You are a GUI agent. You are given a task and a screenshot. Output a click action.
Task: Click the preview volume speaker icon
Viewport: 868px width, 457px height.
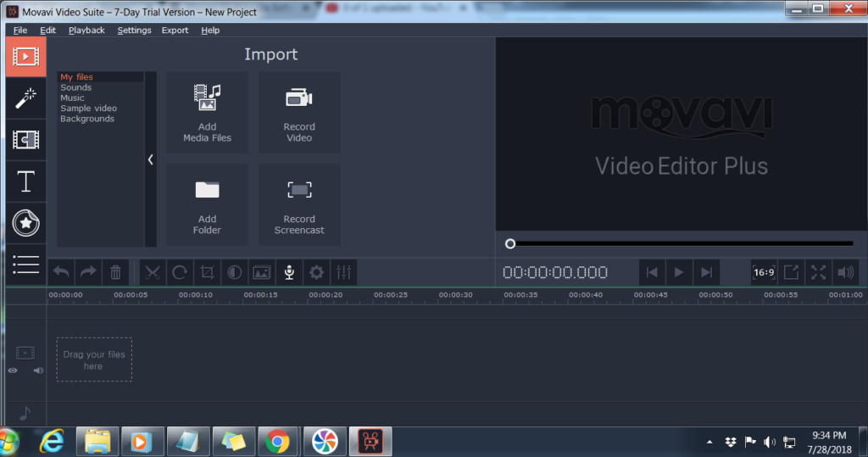point(846,272)
